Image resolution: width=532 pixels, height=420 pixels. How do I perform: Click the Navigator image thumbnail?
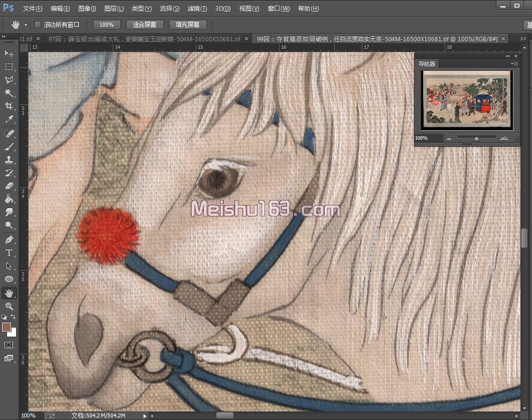pos(467,99)
